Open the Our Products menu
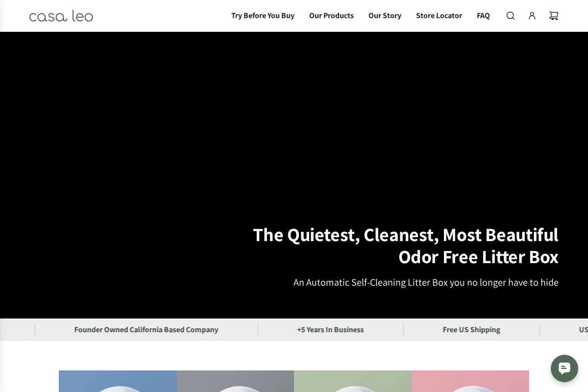 [331, 16]
